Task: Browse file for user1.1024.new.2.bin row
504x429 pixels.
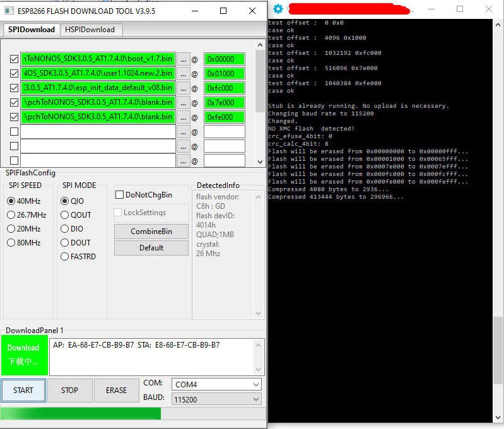Action: tap(183, 74)
